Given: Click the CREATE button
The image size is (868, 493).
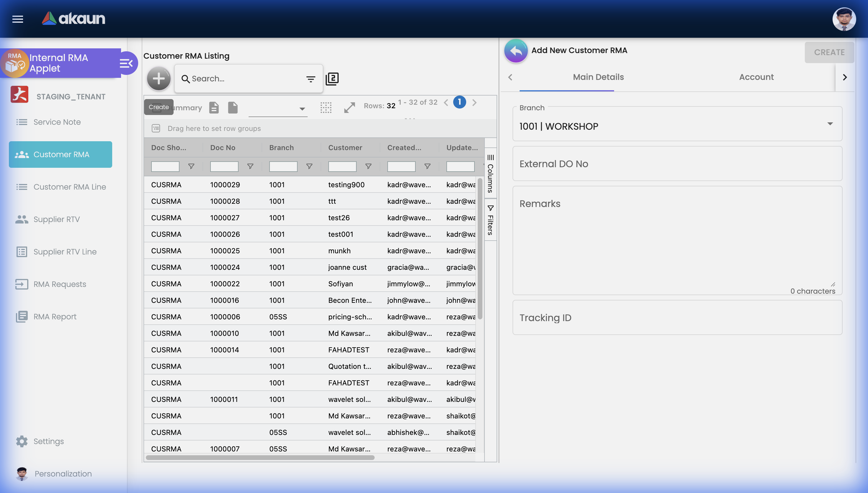Looking at the screenshot, I should click(x=829, y=52).
